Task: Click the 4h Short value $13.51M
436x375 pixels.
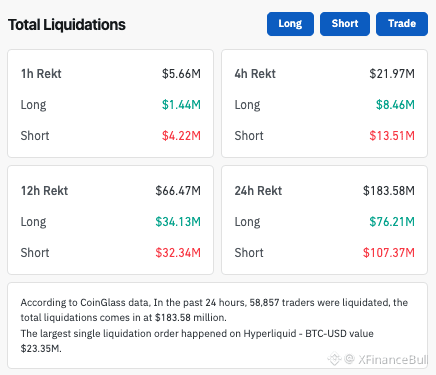Action: [x=392, y=136]
